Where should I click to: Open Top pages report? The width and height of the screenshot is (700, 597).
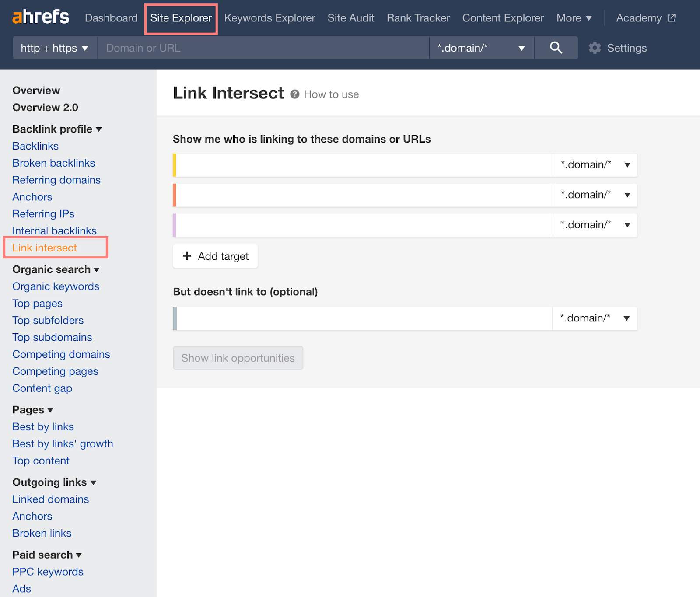click(x=37, y=304)
